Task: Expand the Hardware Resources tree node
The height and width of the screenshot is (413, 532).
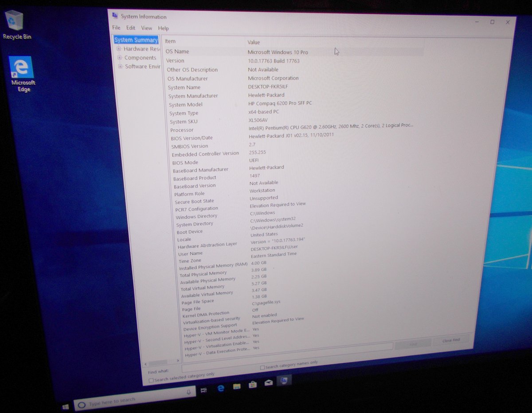Action: pyautogui.click(x=119, y=49)
